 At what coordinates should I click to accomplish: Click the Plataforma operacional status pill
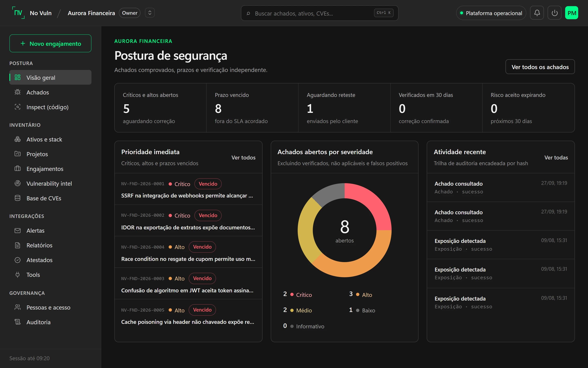pyautogui.click(x=491, y=13)
